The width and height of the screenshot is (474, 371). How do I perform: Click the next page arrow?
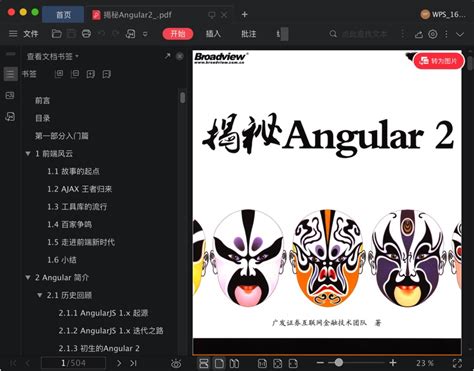[x=119, y=363]
